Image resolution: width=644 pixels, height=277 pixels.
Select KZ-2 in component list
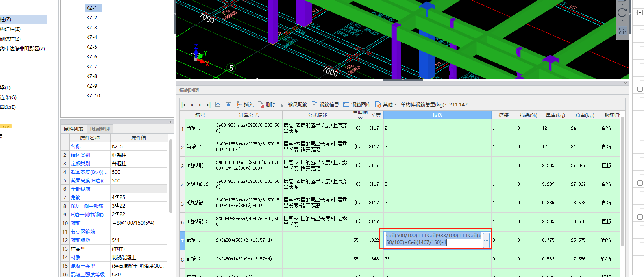coord(91,17)
